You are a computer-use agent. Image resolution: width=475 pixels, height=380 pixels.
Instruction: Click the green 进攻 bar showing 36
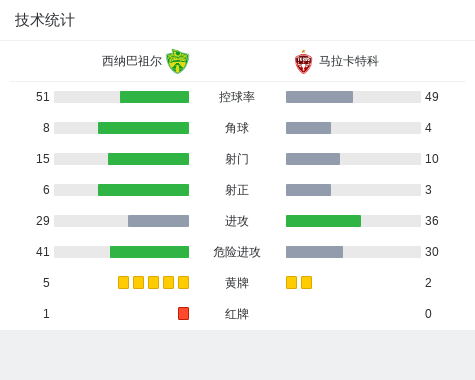click(x=323, y=221)
